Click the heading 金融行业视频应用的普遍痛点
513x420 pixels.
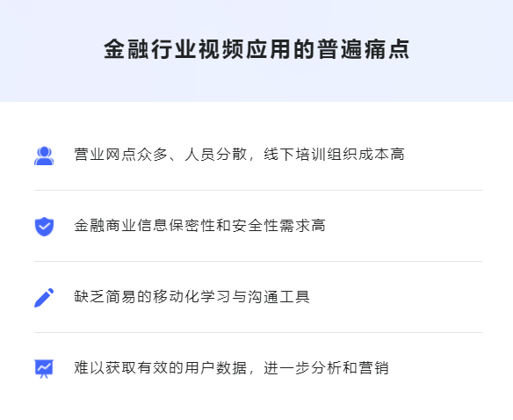256,49
